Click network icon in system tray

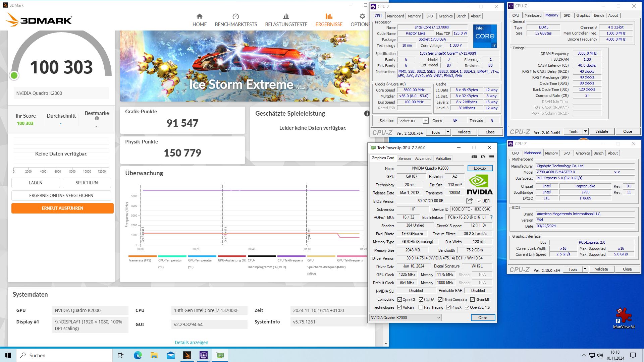point(592,355)
